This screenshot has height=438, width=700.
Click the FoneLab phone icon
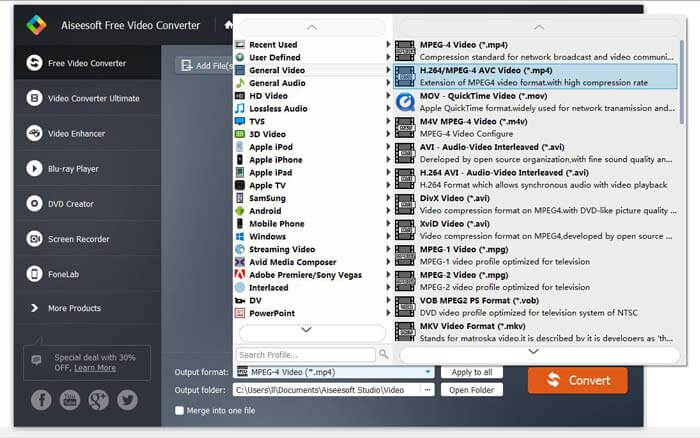(34, 274)
